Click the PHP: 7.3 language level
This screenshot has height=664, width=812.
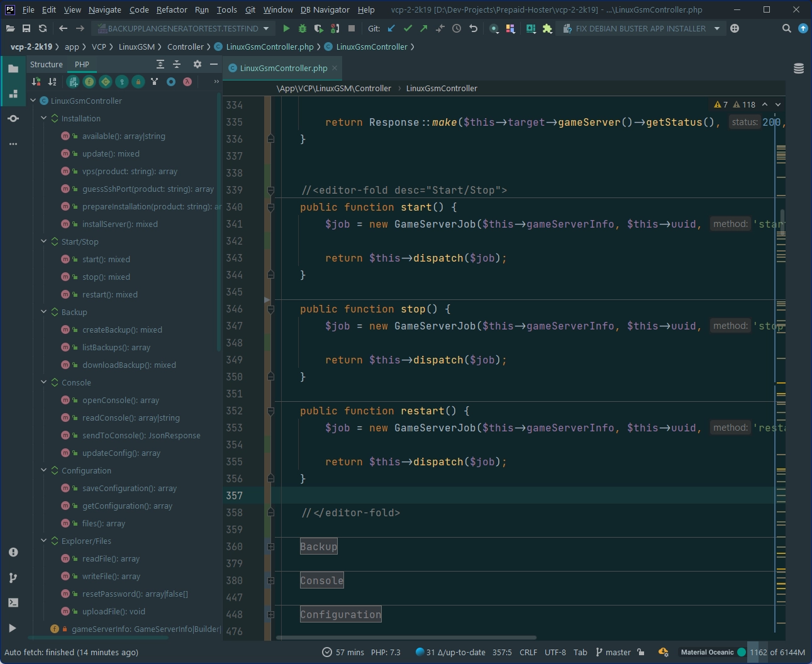pos(386,652)
